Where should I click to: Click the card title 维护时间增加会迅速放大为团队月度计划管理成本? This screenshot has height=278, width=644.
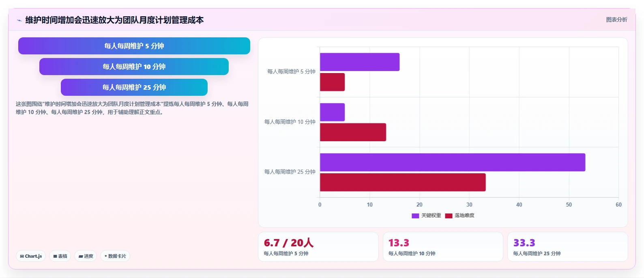(114, 20)
